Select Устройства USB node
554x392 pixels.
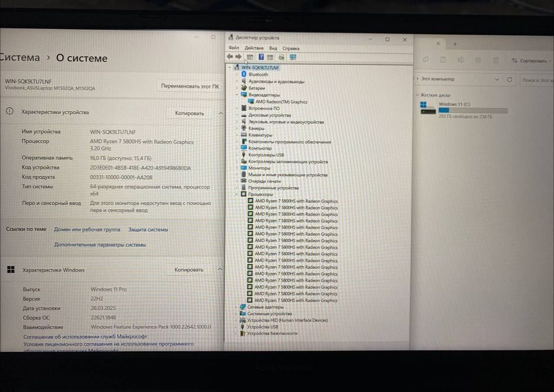[262, 326]
